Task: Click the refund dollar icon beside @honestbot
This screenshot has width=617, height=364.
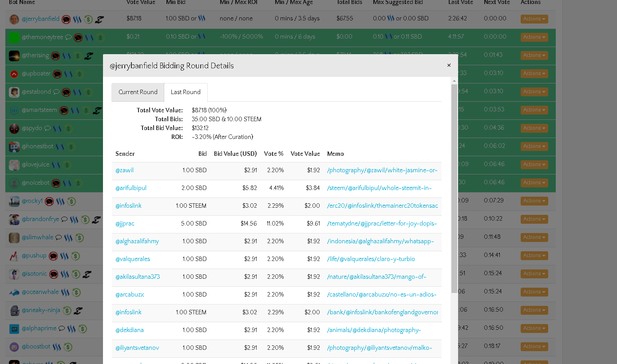Action: click(71, 146)
